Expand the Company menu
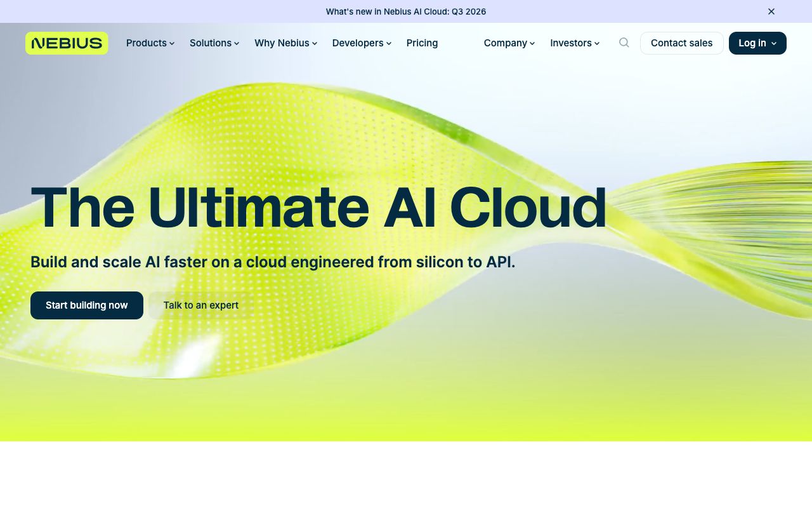This screenshot has height=508, width=812. click(x=509, y=43)
